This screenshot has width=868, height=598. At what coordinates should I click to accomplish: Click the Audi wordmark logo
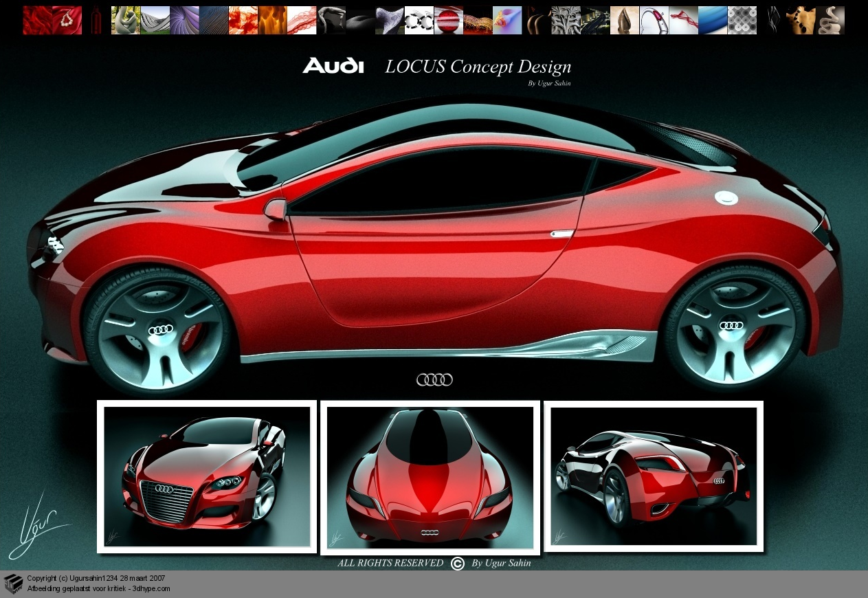(x=333, y=66)
